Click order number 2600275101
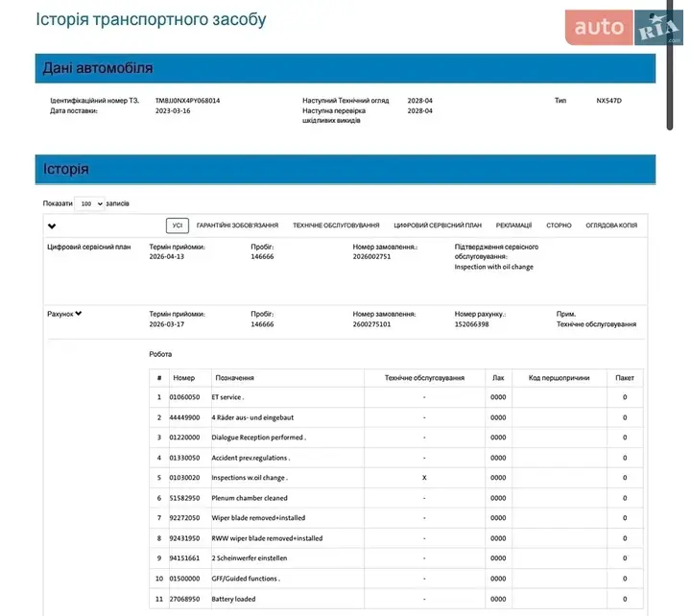The width and height of the screenshot is (691, 616). (x=371, y=324)
